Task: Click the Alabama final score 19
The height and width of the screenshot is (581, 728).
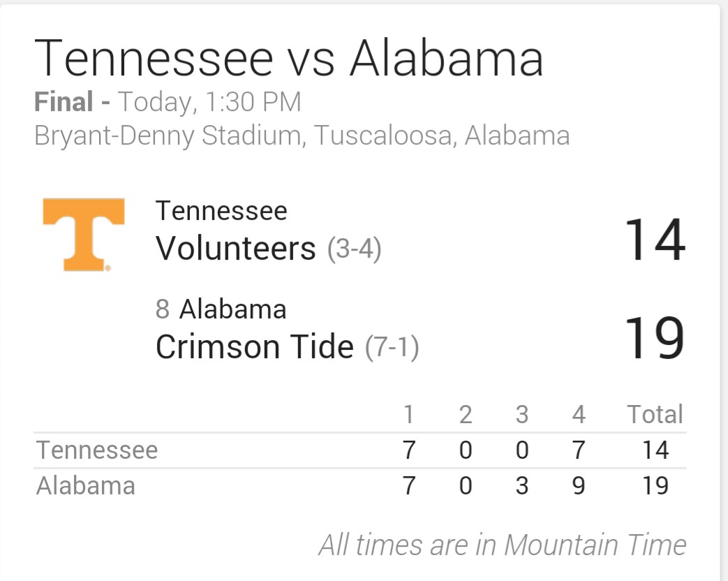Action: point(655,338)
